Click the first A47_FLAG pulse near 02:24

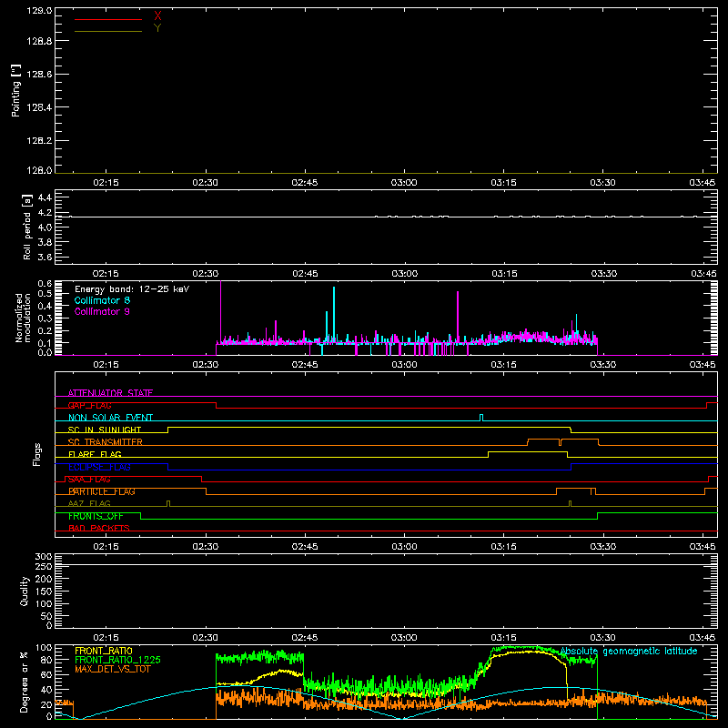(x=168, y=503)
